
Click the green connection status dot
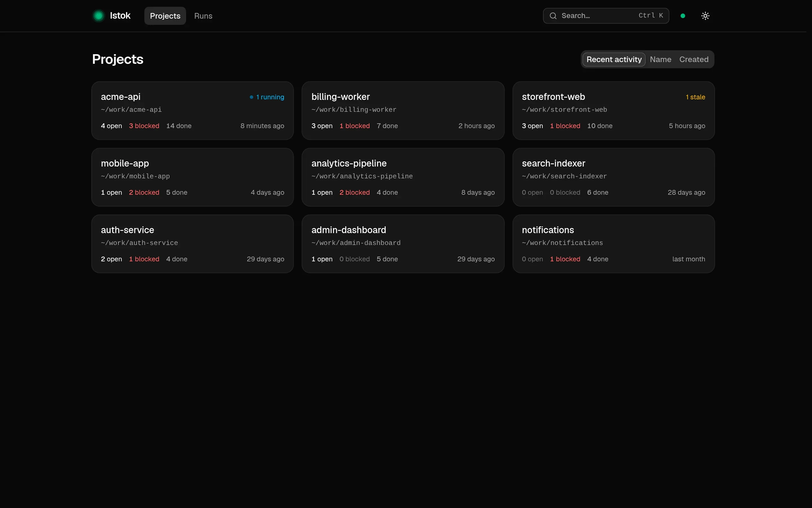pos(683,16)
